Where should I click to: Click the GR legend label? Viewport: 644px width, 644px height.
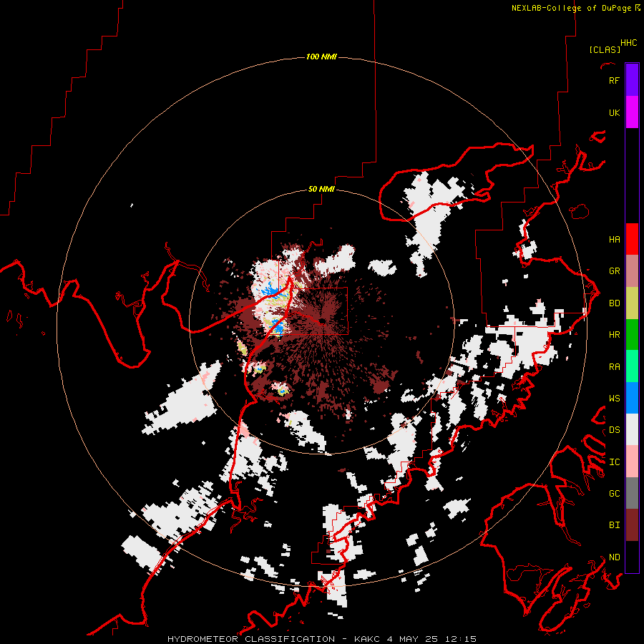tap(614, 271)
